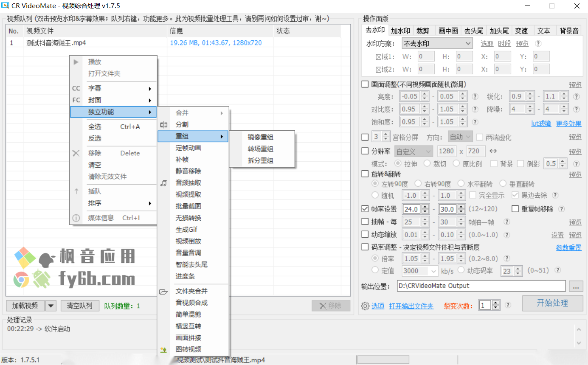Choose 转场重组 from the submenu
Viewport: 588px width, 365px height.
[261, 149]
